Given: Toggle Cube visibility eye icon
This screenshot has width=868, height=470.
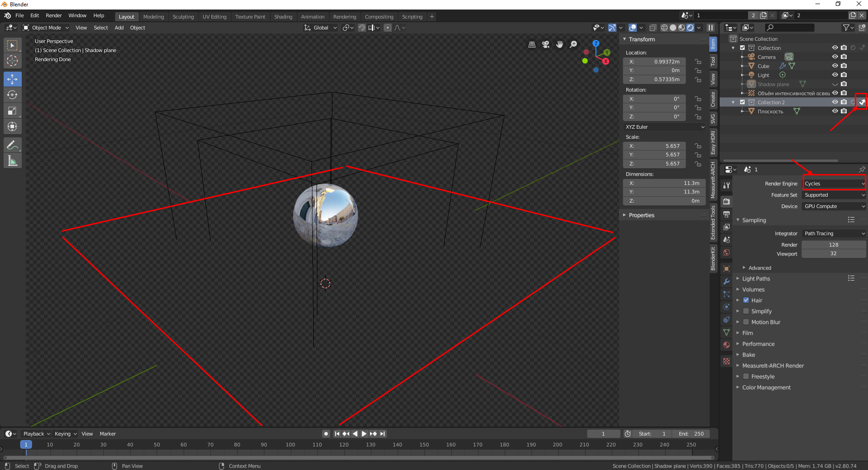Looking at the screenshot, I should point(834,66).
